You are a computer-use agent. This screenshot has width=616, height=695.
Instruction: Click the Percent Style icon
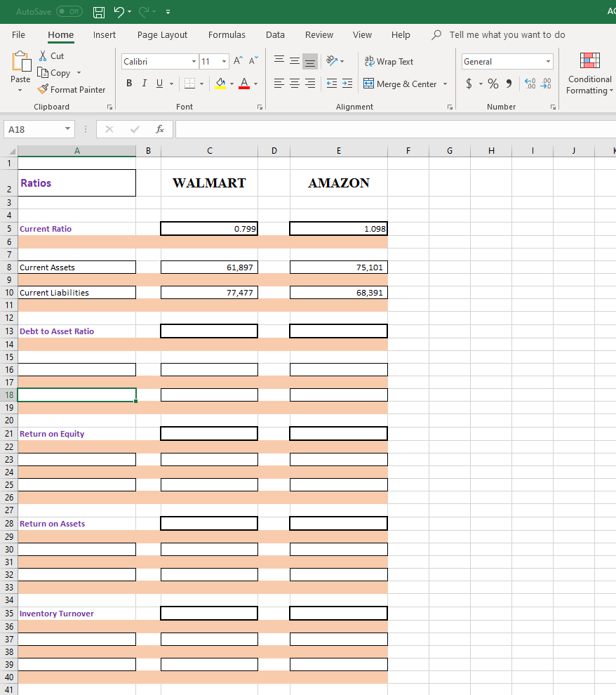click(493, 84)
